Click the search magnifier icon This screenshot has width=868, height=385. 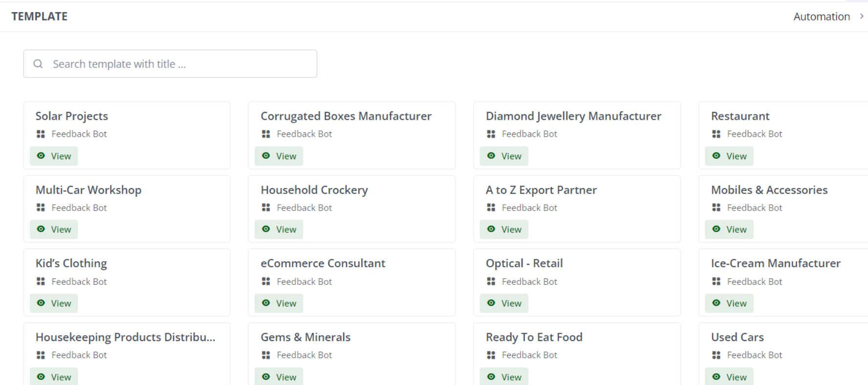[38, 64]
